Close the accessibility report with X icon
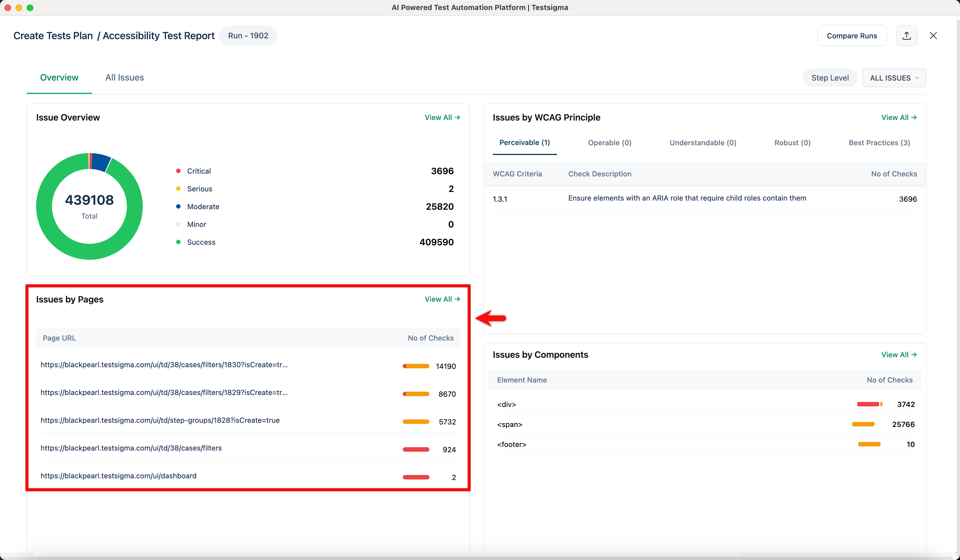The width and height of the screenshot is (960, 560). 933,36
